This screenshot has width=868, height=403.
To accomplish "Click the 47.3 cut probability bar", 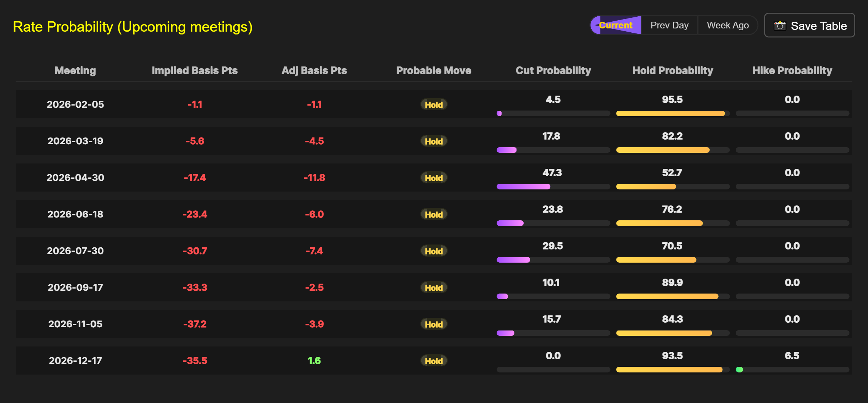I will tap(523, 187).
